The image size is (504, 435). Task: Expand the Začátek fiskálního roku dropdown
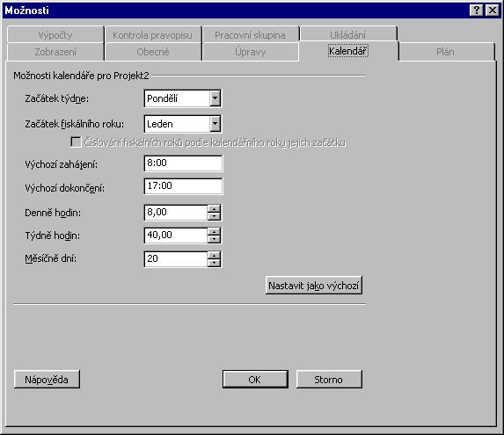(x=215, y=124)
